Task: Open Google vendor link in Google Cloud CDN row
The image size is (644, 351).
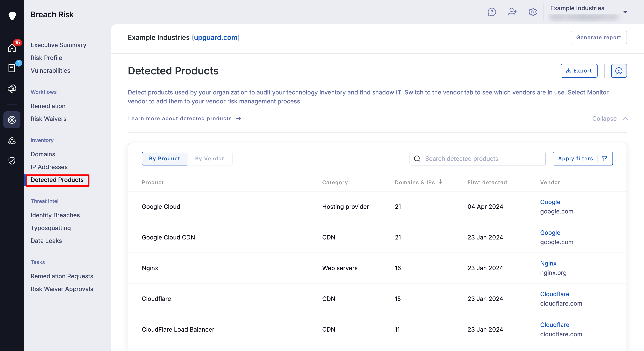Action: point(550,233)
